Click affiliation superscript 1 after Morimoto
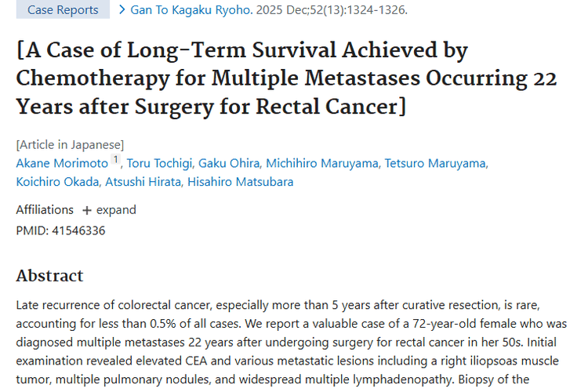 click(115, 160)
